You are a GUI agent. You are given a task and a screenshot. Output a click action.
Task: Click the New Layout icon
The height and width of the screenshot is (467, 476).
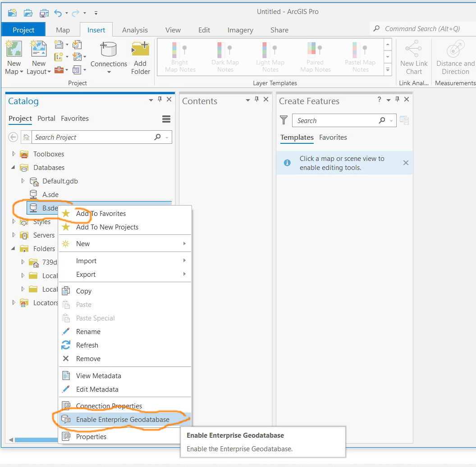tap(39, 49)
